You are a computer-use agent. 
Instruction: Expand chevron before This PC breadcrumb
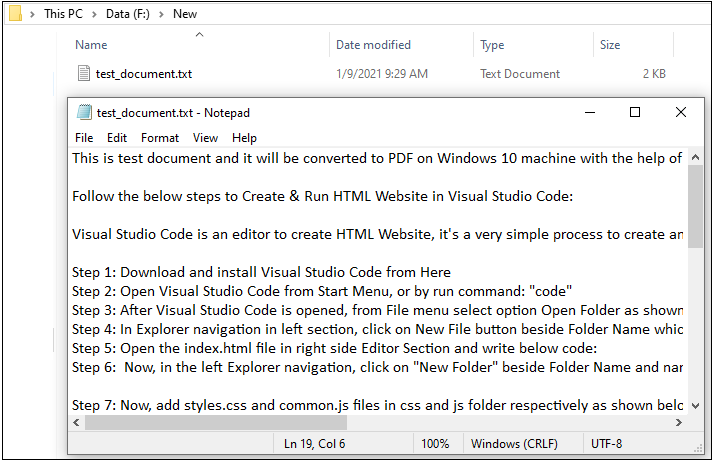tap(32, 14)
